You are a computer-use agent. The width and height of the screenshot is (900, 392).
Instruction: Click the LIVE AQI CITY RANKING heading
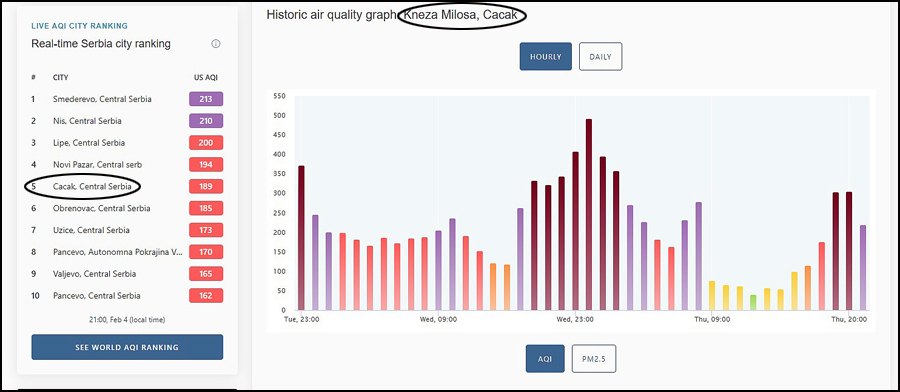click(x=79, y=26)
